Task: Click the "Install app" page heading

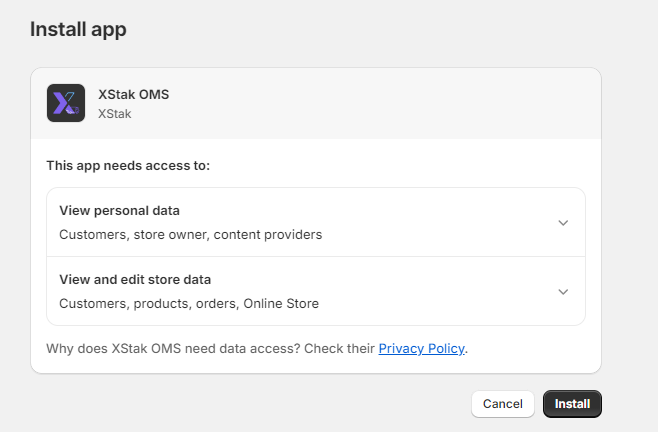Action: coord(78,29)
